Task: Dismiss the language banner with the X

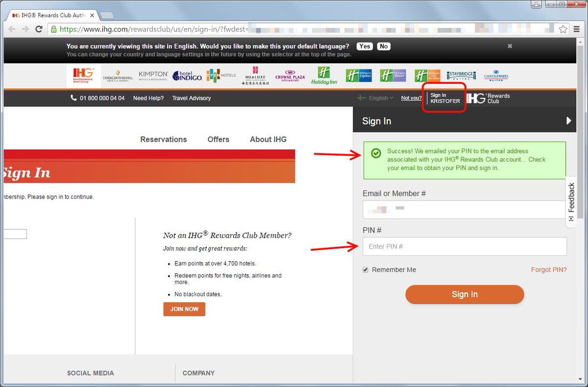Action: click(510, 46)
